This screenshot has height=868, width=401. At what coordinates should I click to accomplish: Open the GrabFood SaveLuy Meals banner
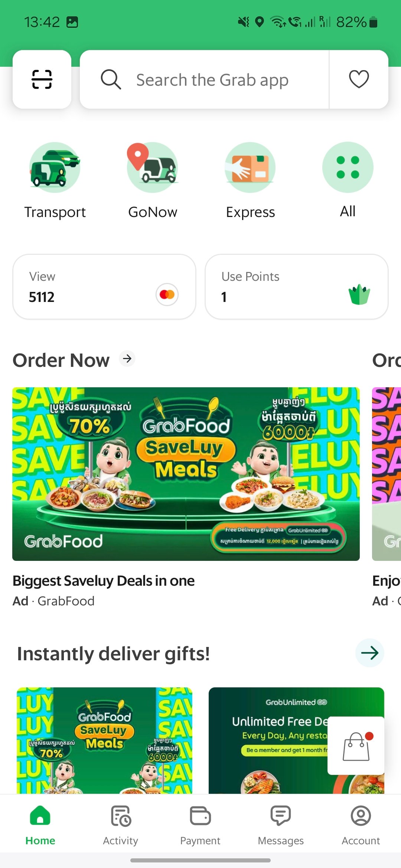coord(186,474)
